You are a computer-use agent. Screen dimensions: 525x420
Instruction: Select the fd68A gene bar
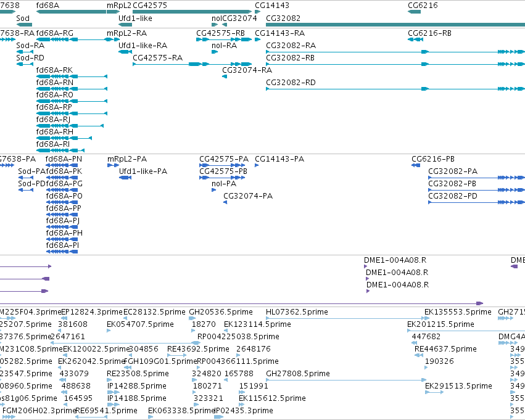(71, 12)
